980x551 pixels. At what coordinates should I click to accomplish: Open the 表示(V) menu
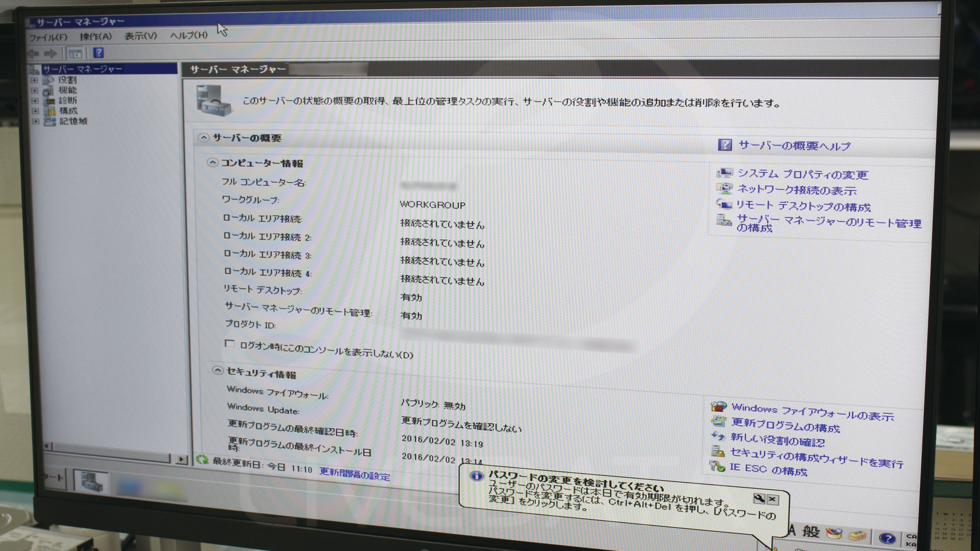click(141, 36)
